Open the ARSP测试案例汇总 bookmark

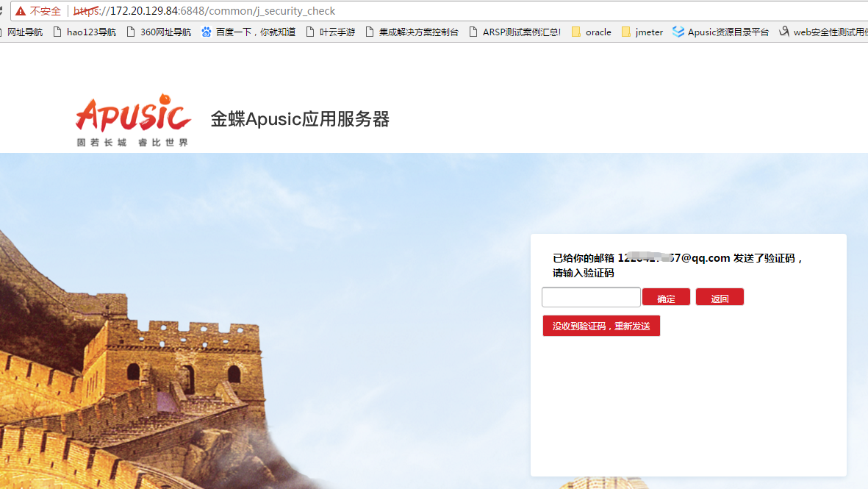pos(520,32)
